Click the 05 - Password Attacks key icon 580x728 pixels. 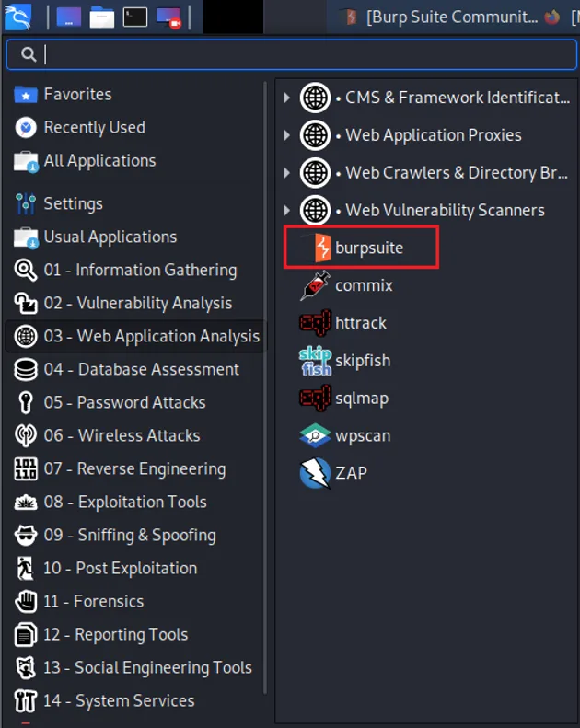[26, 402]
